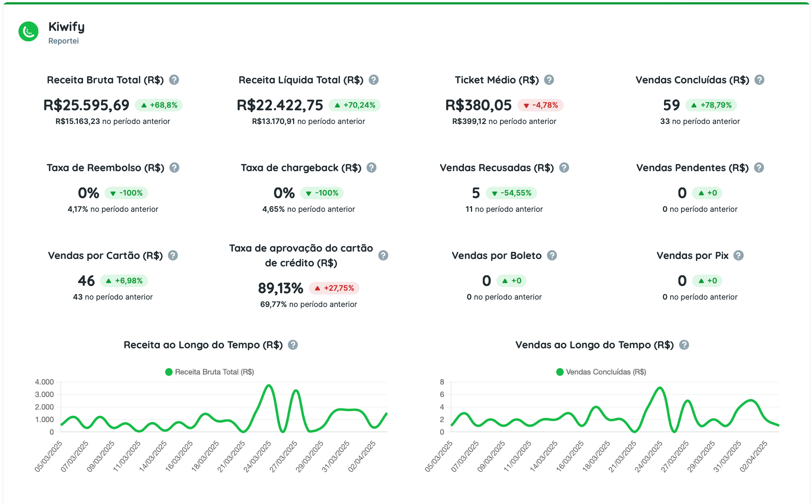
Task: Click the Reportei link under Kiwify
Action: coord(63,41)
